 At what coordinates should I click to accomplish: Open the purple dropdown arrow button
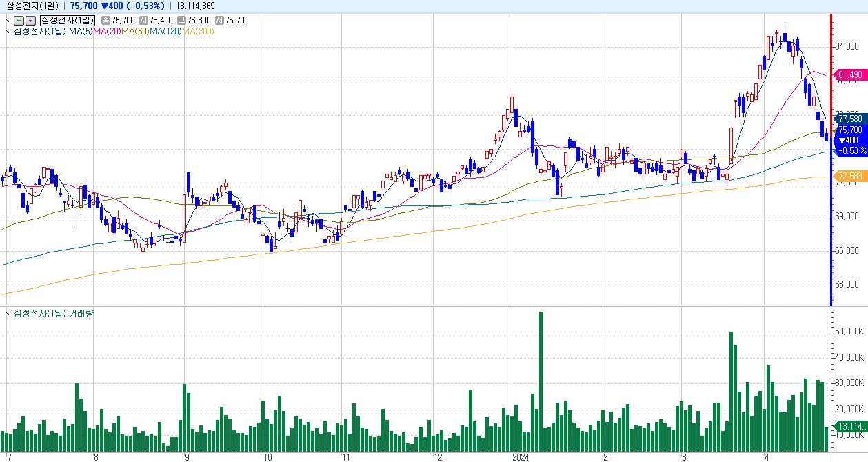coord(30,20)
